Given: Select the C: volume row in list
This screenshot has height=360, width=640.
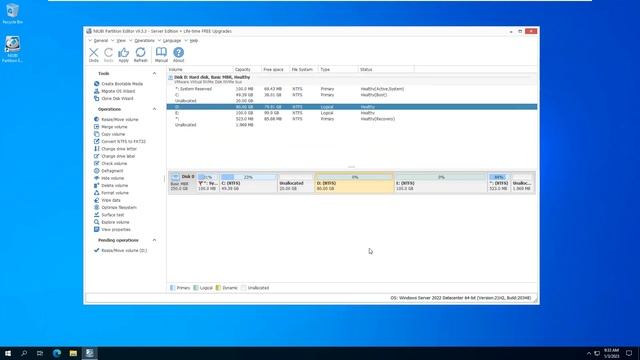Looking at the screenshot, I should pyautogui.click(x=352, y=95).
